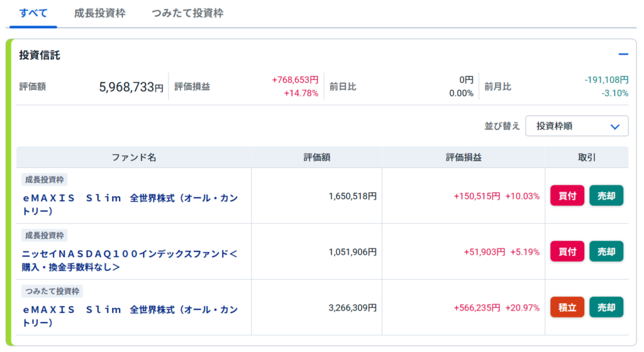The height and width of the screenshot is (352, 644).
Task: Click 売却 for つみたて投資枠 eMAXIS Slim
Action: pyautogui.click(x=606, y=307)
